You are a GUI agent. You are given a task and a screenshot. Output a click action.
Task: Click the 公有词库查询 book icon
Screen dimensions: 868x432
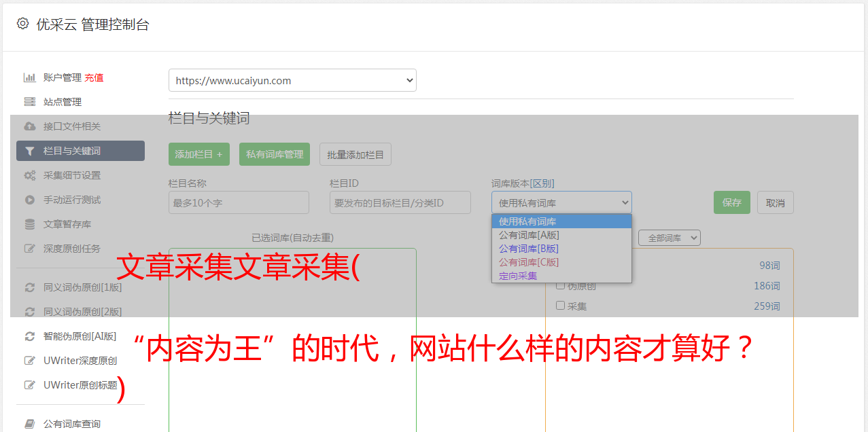click(x=30, y=424)
